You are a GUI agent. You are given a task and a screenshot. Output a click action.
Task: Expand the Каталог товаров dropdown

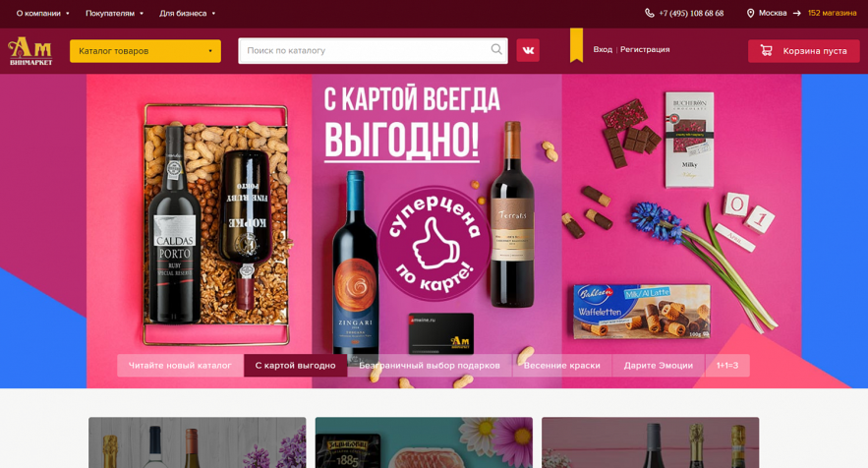(145, 51)
